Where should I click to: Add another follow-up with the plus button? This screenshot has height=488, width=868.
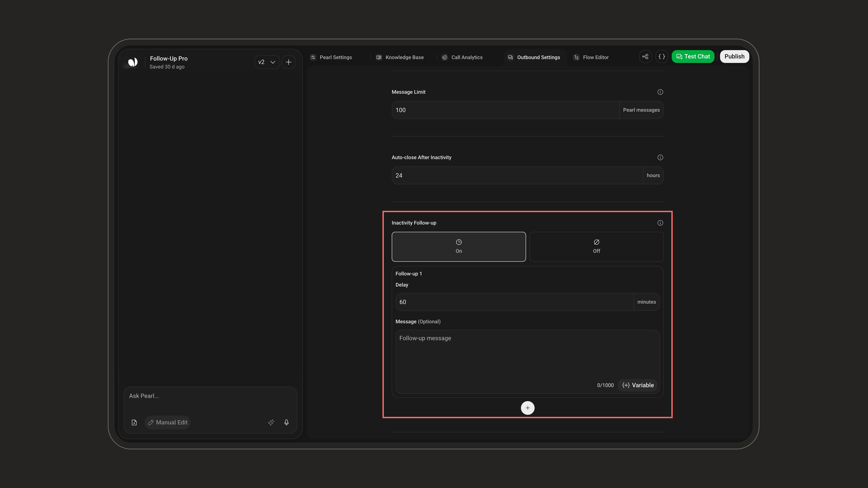528,408
